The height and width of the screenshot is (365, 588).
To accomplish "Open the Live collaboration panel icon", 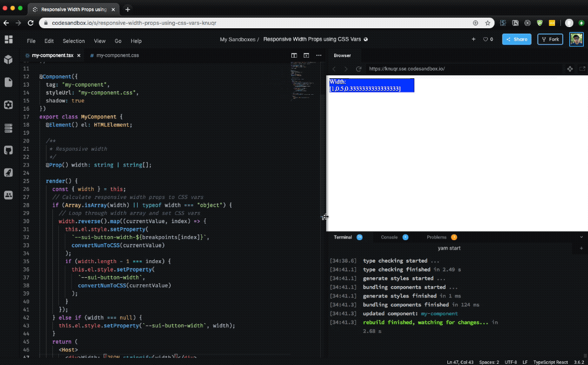I will (8, 194).
